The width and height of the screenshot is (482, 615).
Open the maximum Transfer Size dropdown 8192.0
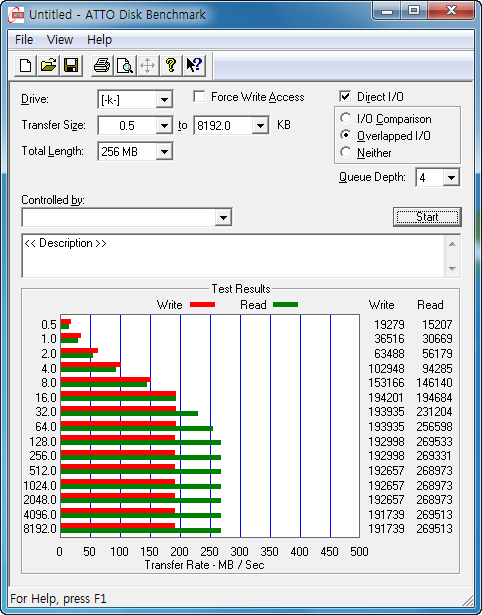pos(260,126)
